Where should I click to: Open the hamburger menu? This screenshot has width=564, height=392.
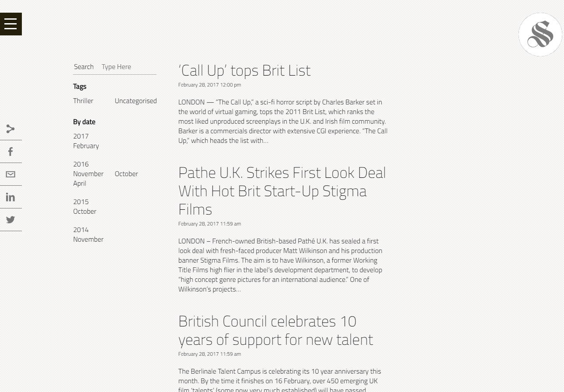click(x=10, y=24)
